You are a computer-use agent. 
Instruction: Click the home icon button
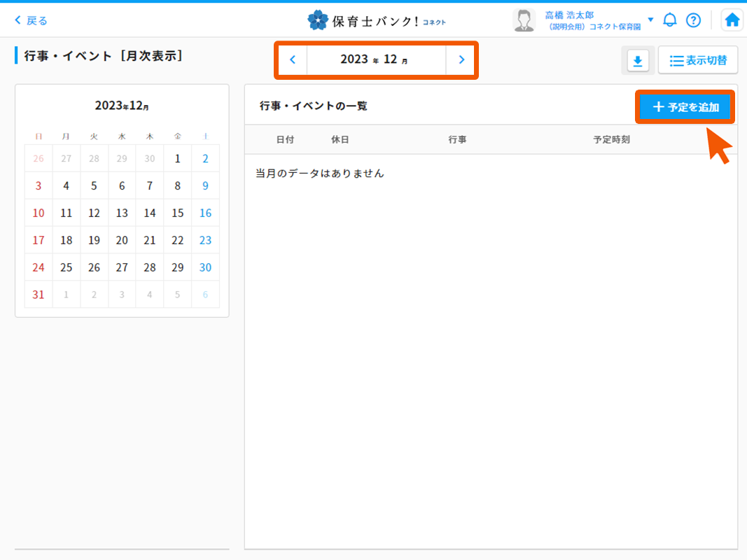[732, 20]
